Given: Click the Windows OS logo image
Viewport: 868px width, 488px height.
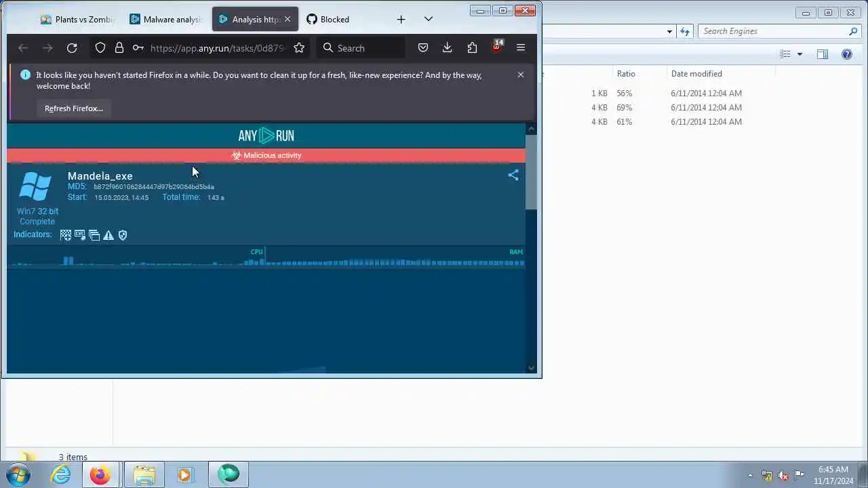Looking at the screenshot, I should pos(35,187).
